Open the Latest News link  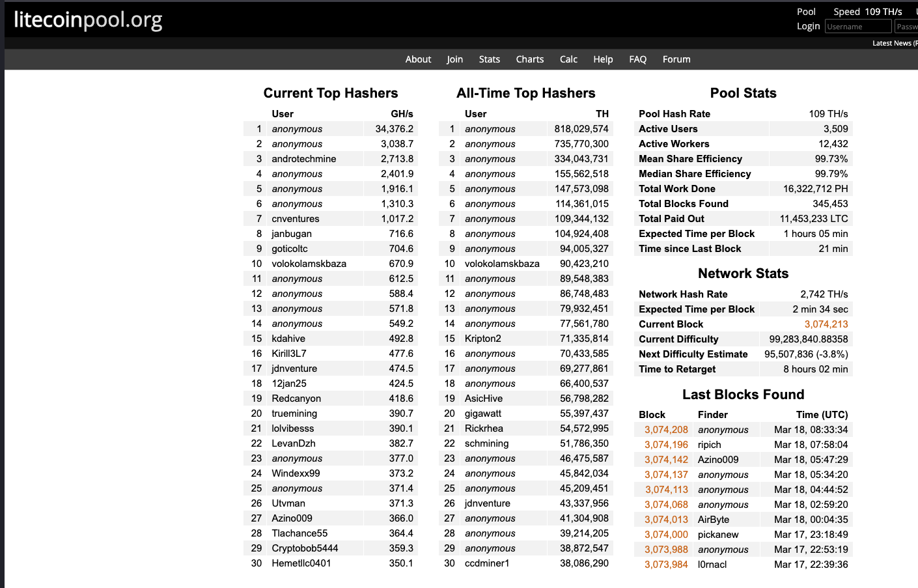(x=893, y=44)
